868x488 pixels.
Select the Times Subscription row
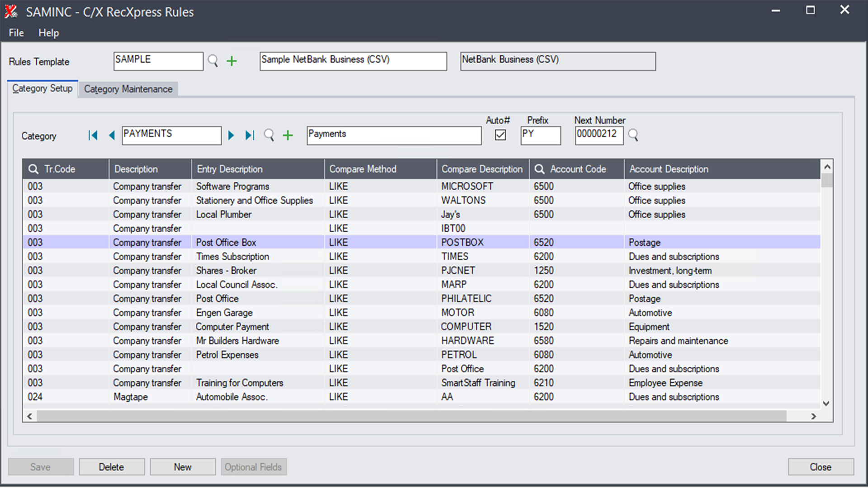tap(232, 257)
